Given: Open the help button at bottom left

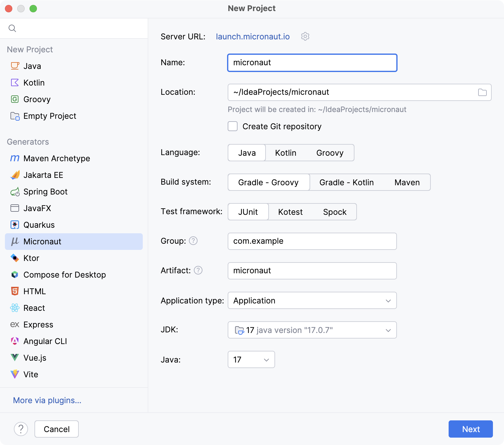Looking at the screenshot, I should [21, 429].
